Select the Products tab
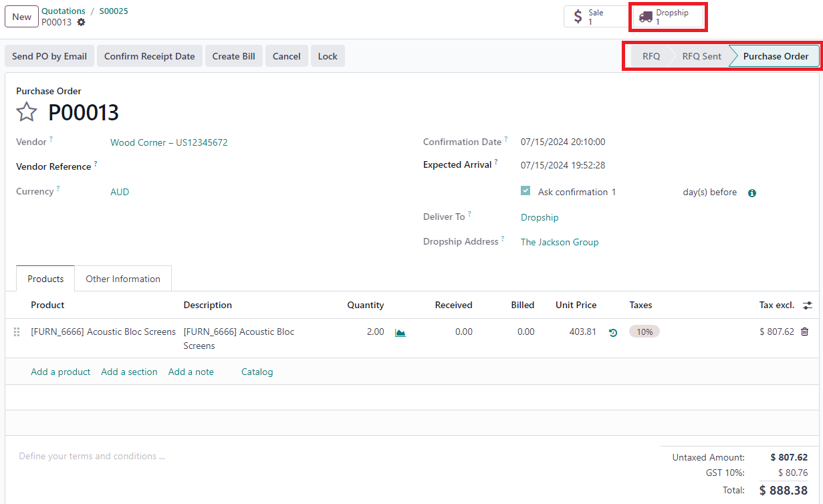The width and height of the screenshot is (823, 504). [45, 279]
